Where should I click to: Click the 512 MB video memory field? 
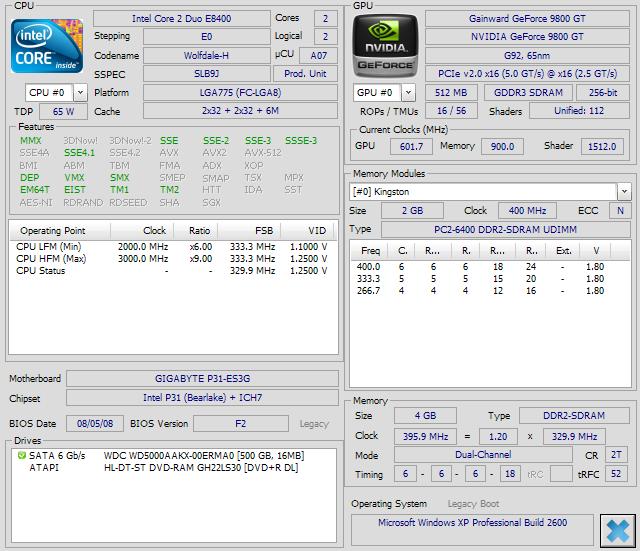(451, 93)
